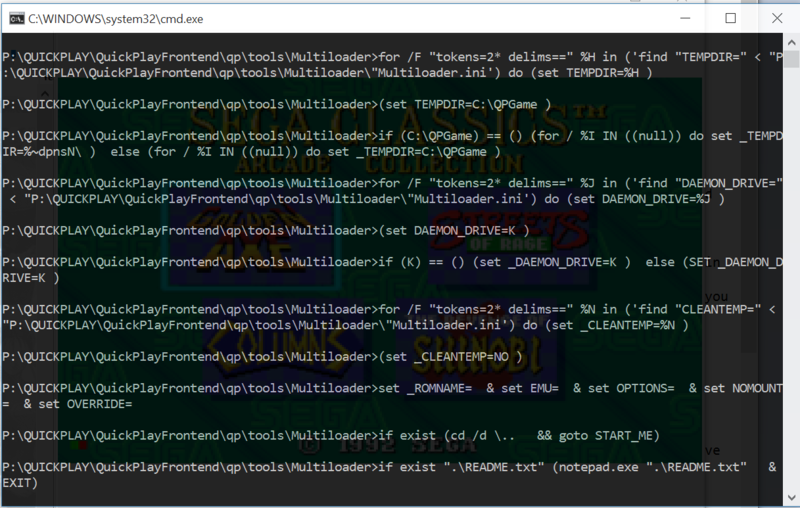Click the text '"CLEANTEMP="'

tap(717, 309)
